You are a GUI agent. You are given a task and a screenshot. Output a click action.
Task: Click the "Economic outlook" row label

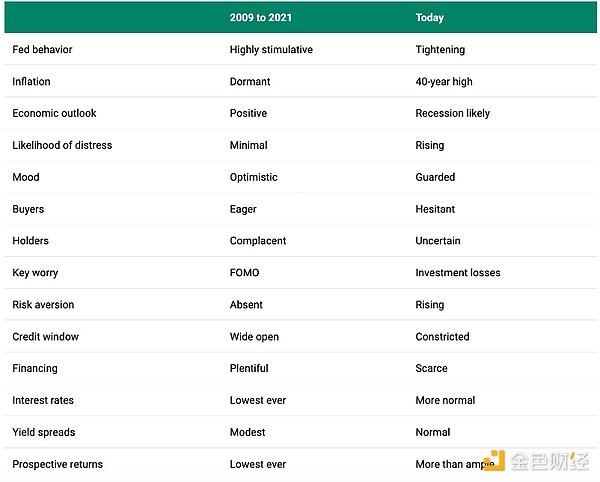coord(54,113)
